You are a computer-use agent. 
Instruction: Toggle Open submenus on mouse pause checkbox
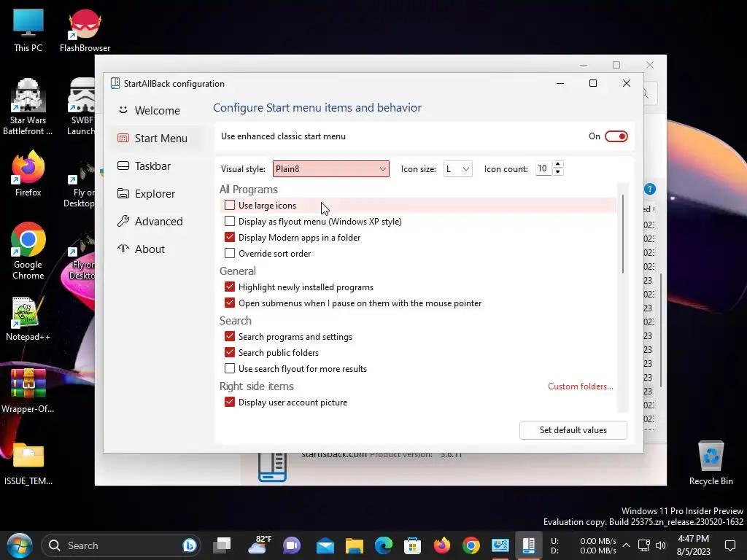230,303
